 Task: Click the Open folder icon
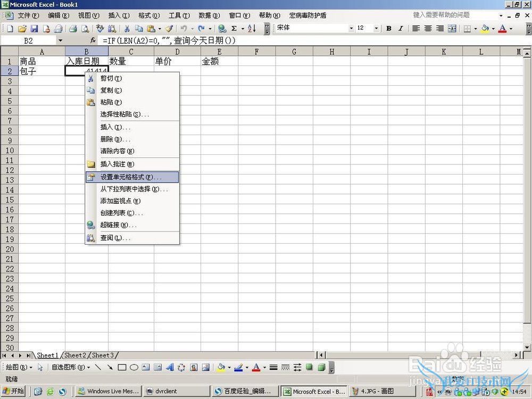[x=22, y=29]
